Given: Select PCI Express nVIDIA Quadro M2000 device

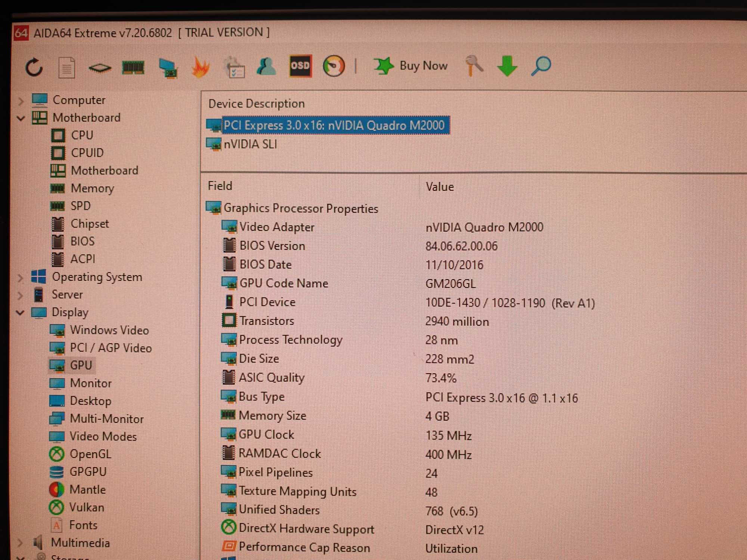Looking at the screenshot, I should click(328, 125).
